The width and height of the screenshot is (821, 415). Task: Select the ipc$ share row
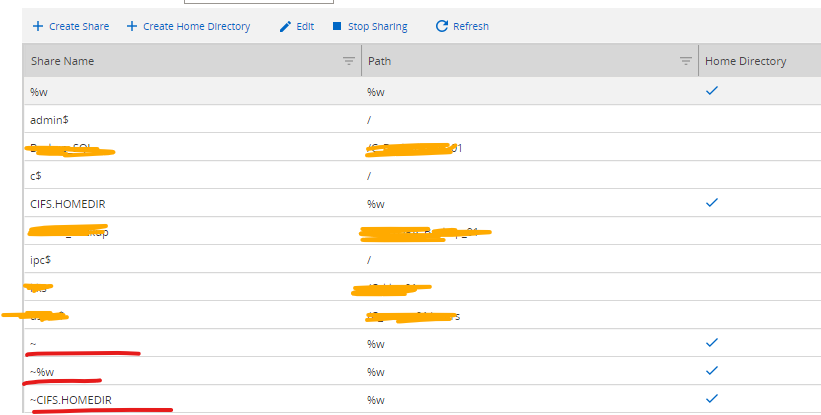click(x=44, y=259)
